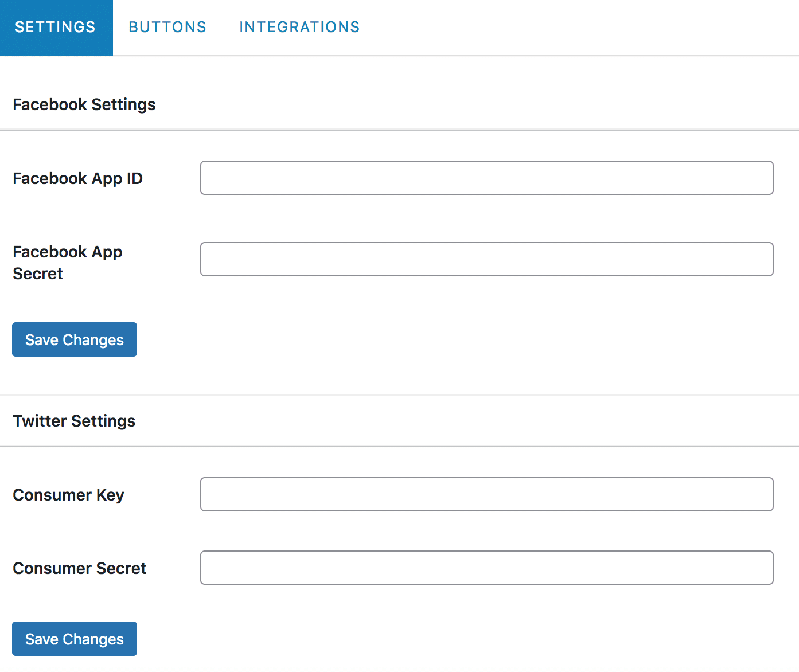Click into the Facebook App Secret field

(x=486, y=259)
